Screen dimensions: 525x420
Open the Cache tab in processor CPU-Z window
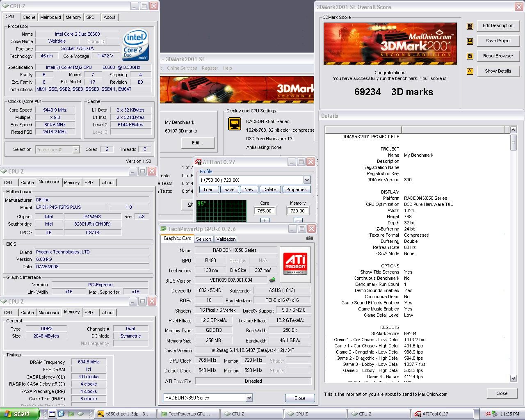[29, 17]
